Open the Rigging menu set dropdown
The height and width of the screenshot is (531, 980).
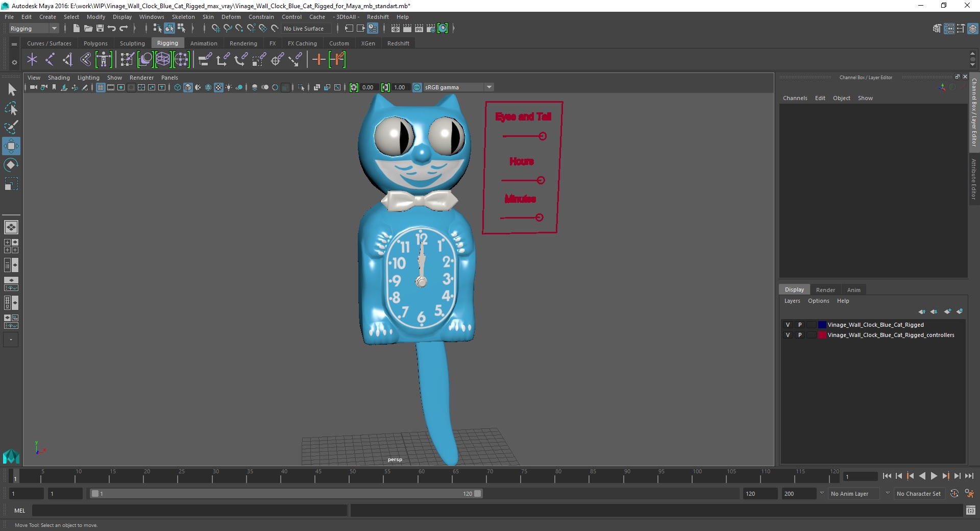coord(34,29)
